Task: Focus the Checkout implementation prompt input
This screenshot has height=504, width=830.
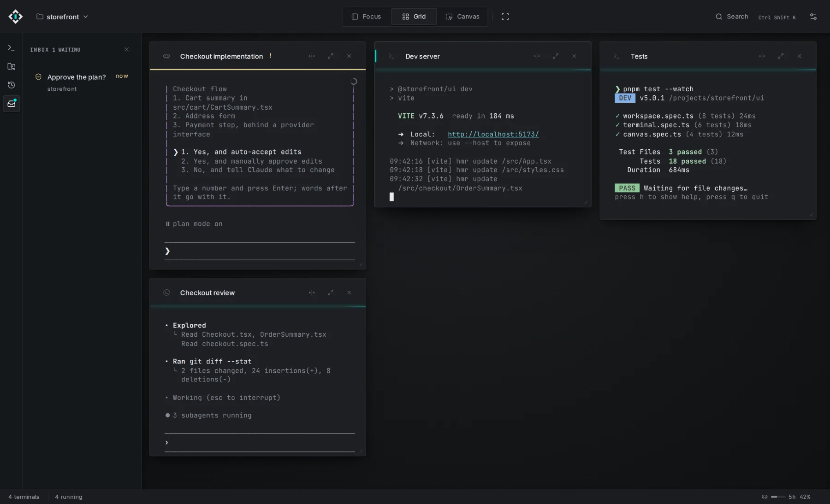Action: [260, 251]
